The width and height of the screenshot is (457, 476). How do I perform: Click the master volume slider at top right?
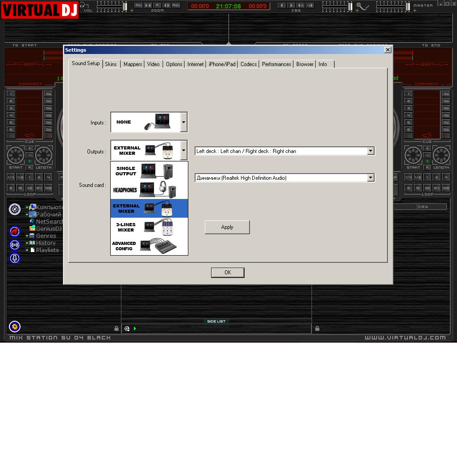click(393, 6)
